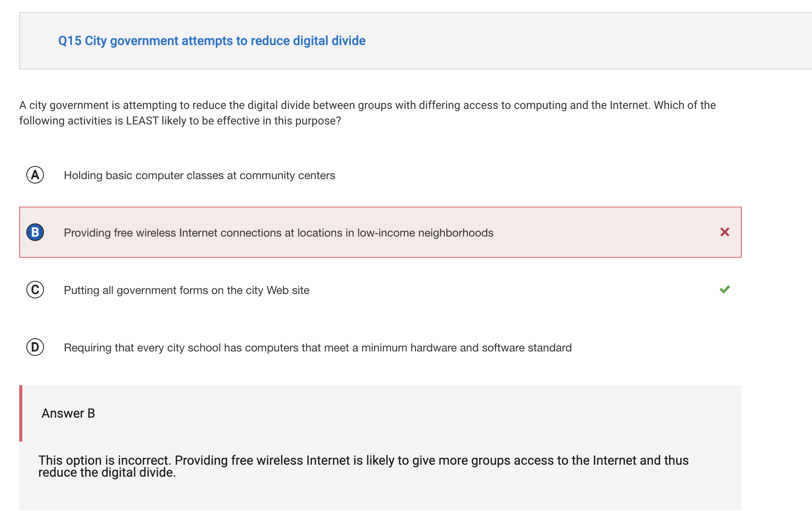Pick answer option D circle
812x511 pixels.
tap(35, 347)
